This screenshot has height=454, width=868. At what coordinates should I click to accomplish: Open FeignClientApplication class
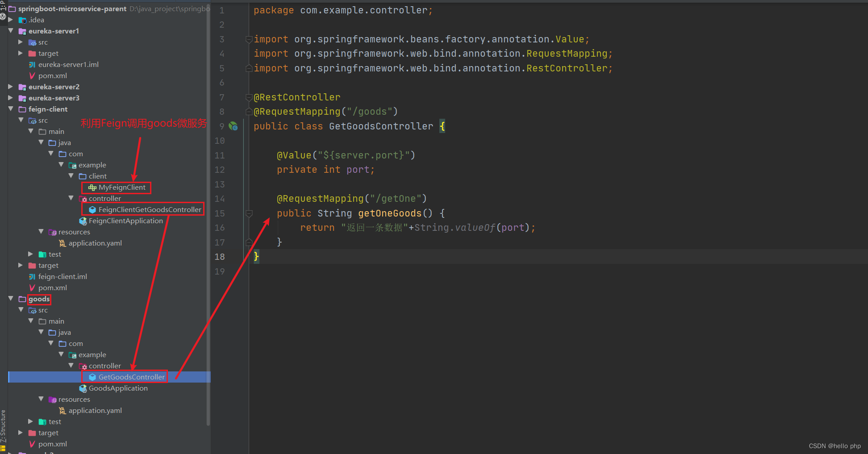point(126,221)
